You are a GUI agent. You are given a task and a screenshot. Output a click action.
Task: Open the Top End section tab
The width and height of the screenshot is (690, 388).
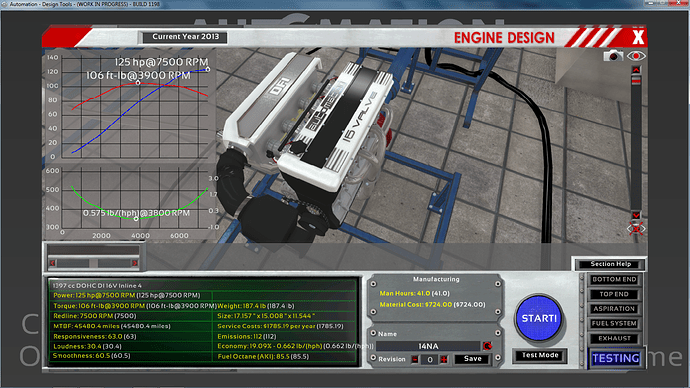614,294
